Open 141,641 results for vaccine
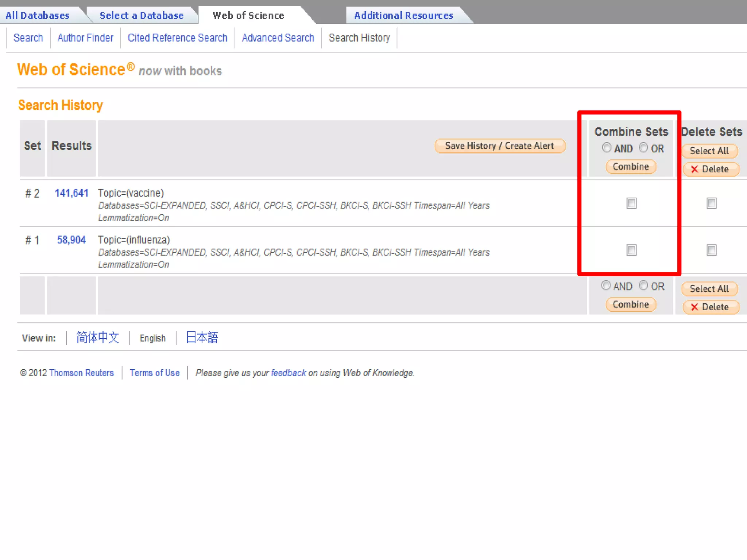 point(71,193)
